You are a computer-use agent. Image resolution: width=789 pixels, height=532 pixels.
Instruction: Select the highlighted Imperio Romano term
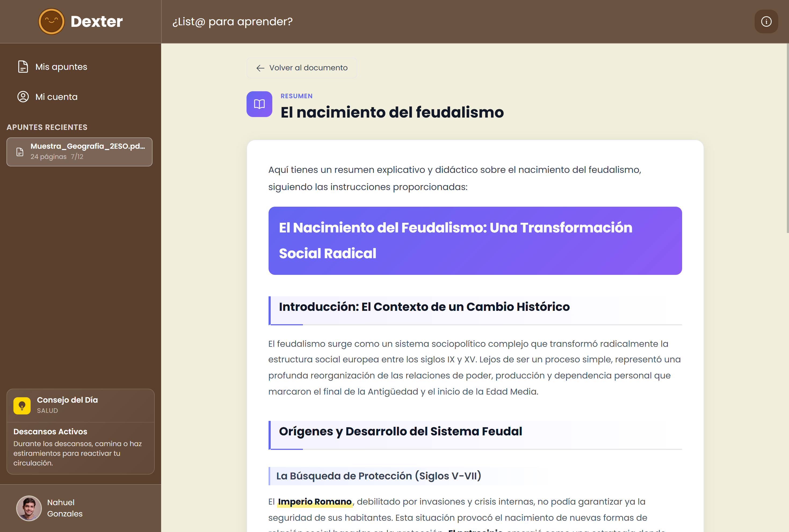click(x=314, y=502)
